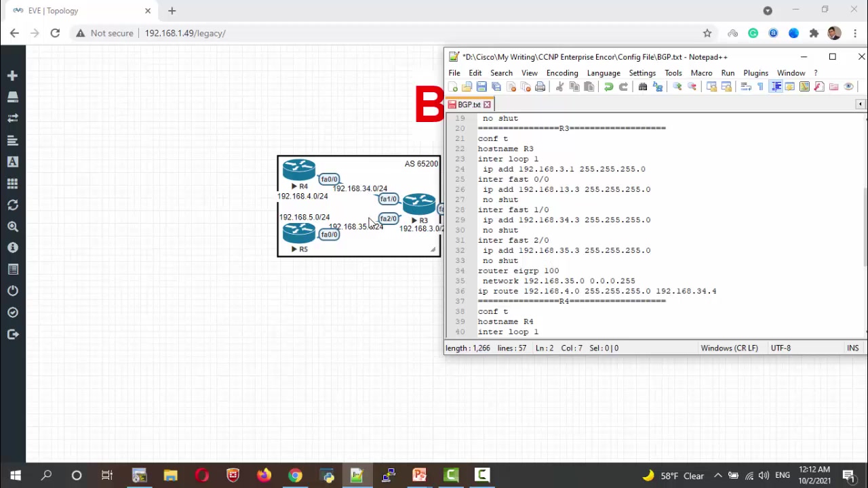Click the Save All icon in Notepad++
The image size is (868, 488).
(496, 87)
